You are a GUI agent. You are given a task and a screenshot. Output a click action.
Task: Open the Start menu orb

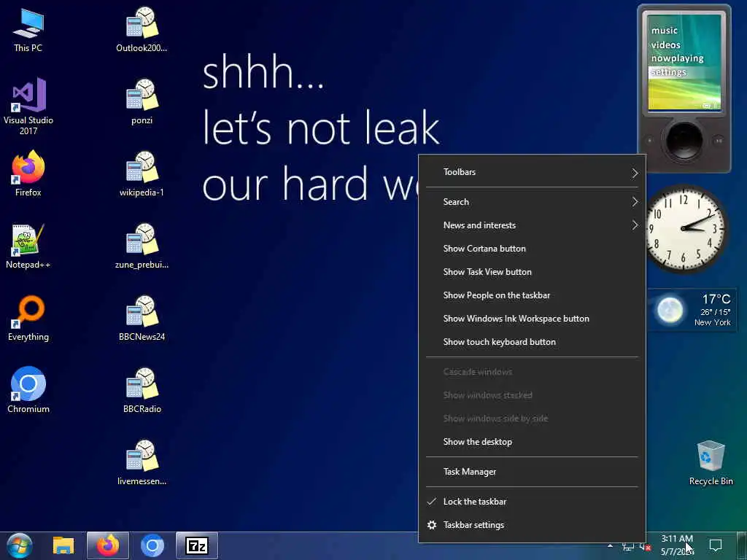point(19,545)
